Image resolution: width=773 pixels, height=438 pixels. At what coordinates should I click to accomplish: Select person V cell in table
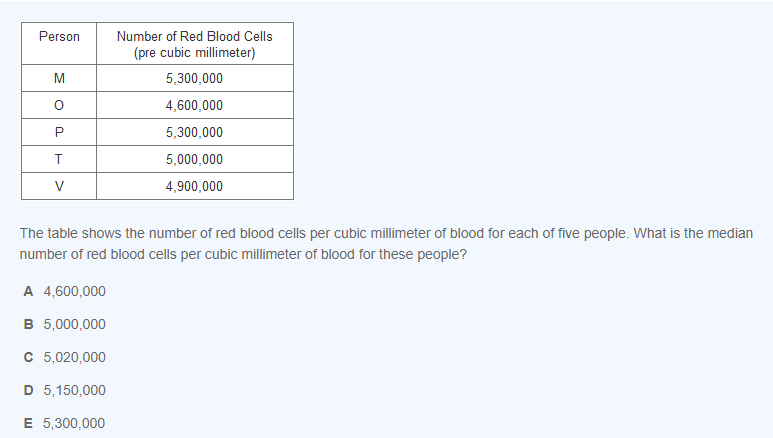click(x=59, y=187)
